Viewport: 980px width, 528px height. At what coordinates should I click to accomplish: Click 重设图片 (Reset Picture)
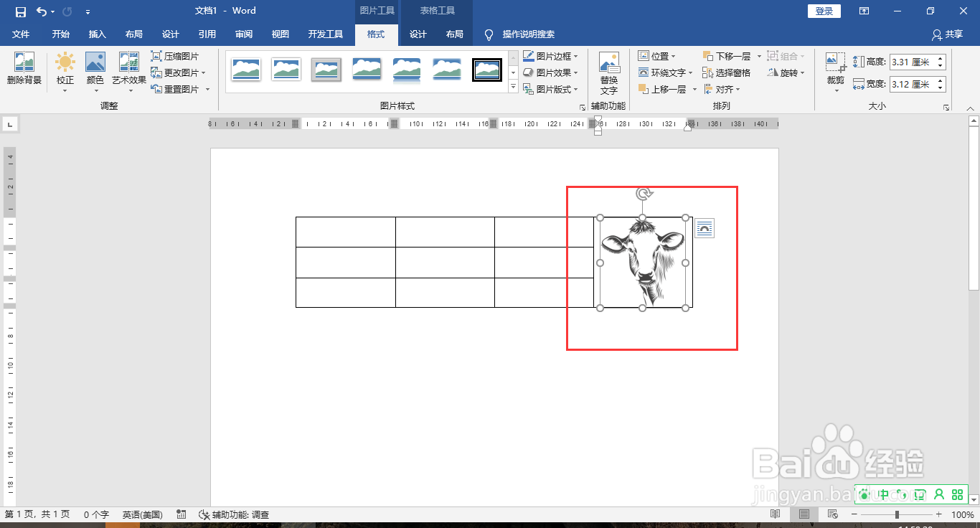click(x=177, y=88)
